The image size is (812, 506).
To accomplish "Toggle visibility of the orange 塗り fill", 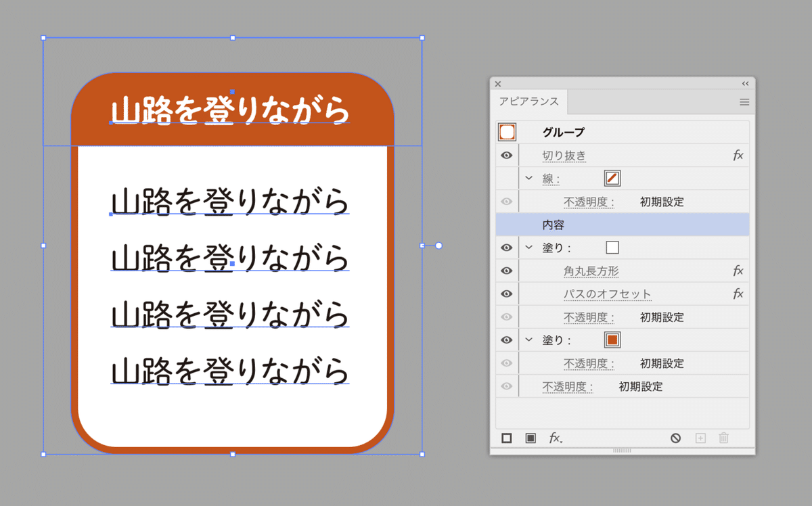I will pyautogui.click(x=507, y=340).
